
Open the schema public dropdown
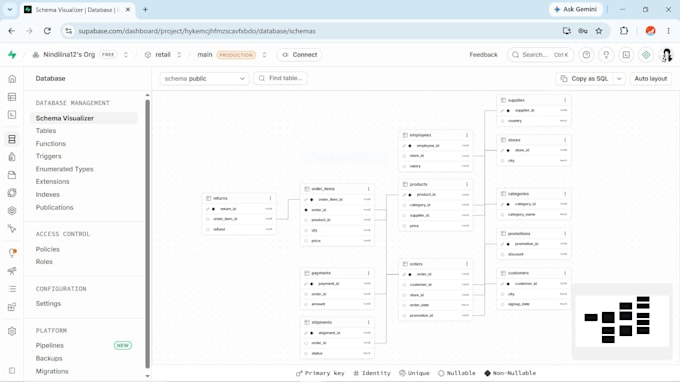tap(204, 78)
